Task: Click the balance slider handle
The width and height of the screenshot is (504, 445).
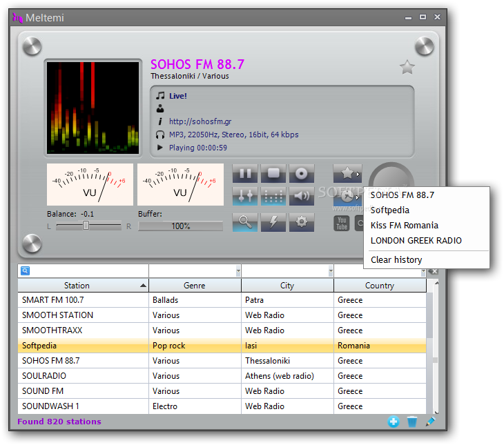Action: [86, 226]
